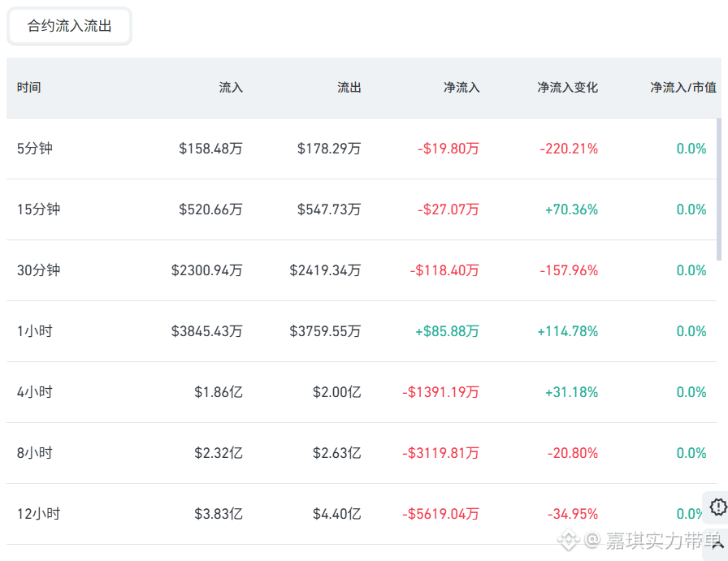728x561 pixels.
Task: Click the 30分钟 net inflow -$118.40万
Action: (444, 270)
